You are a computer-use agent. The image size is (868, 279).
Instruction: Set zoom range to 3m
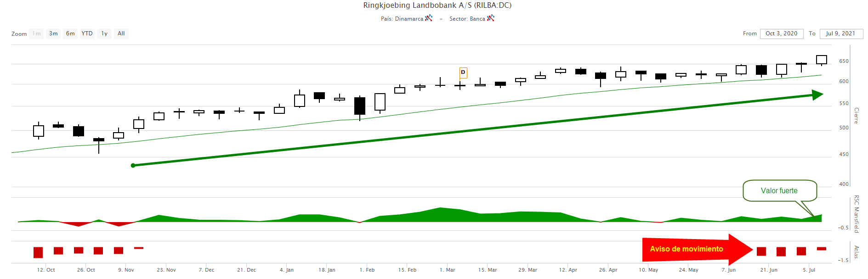tap(54, 33)
